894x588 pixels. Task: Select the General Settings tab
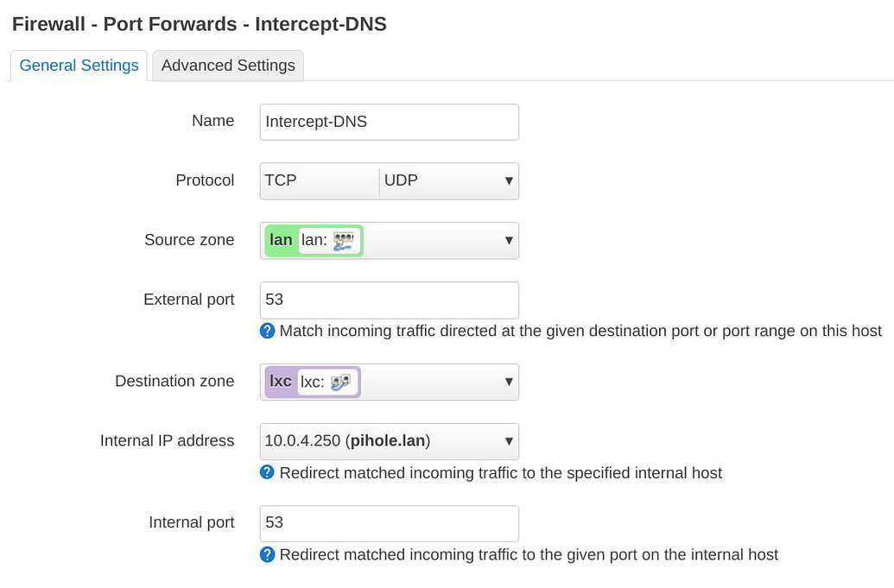[x=78, y=65]
